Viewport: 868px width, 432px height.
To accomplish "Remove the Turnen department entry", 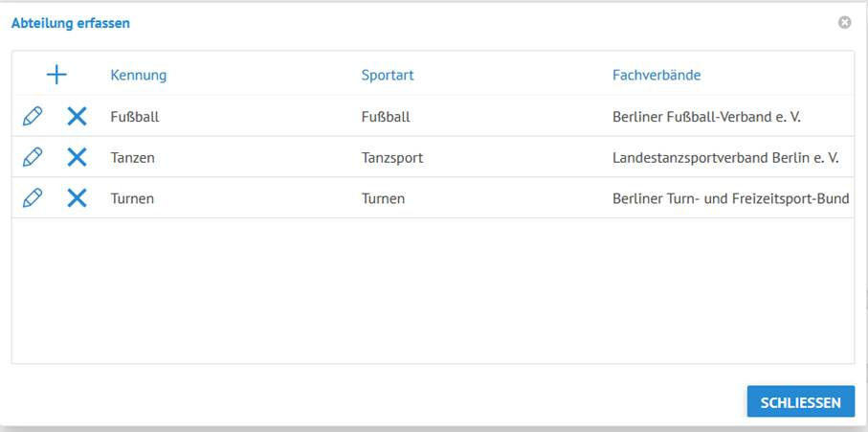I will (77, 197).
